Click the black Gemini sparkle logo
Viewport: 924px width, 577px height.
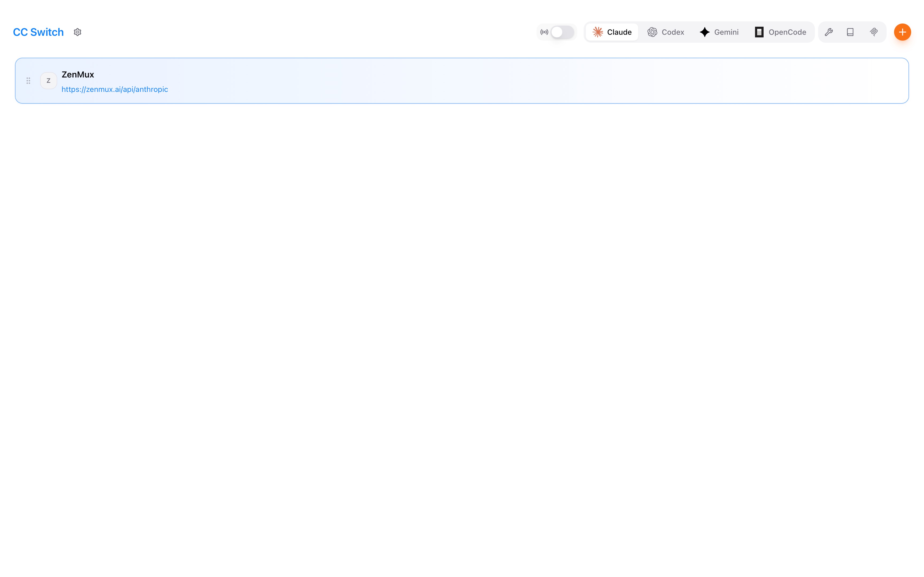[x=705, y=32]
